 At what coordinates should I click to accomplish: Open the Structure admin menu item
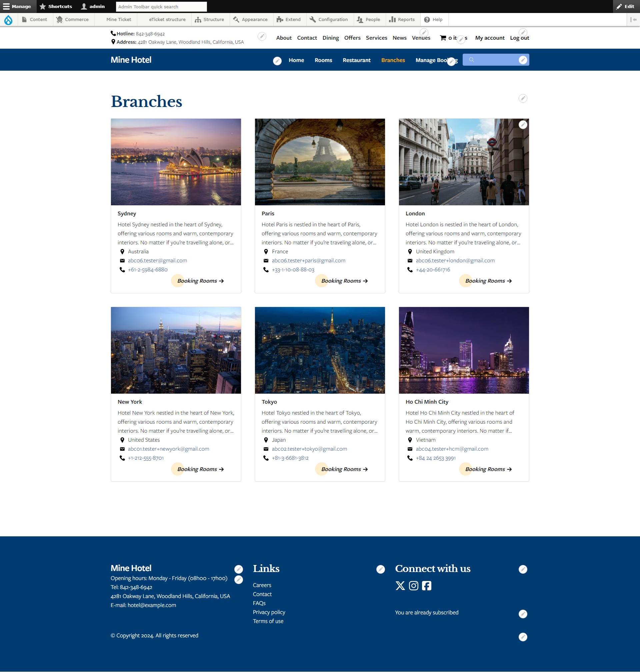(x=210, y=20)
